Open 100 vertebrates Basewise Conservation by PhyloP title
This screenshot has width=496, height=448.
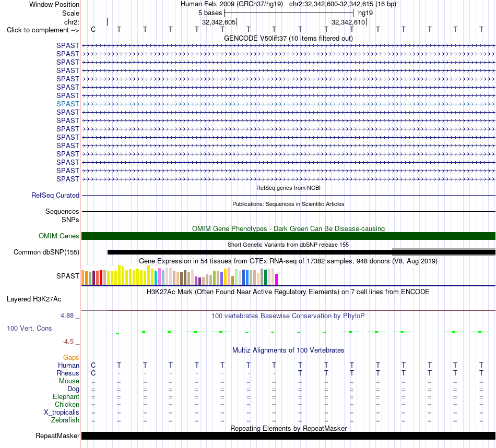[288, 316]
